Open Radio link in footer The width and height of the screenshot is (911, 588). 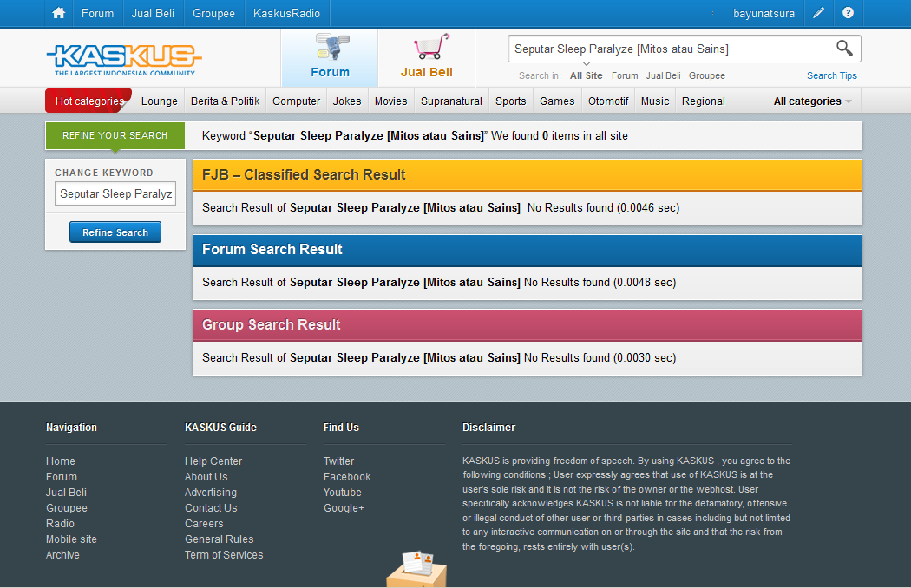tap(60, 524)
